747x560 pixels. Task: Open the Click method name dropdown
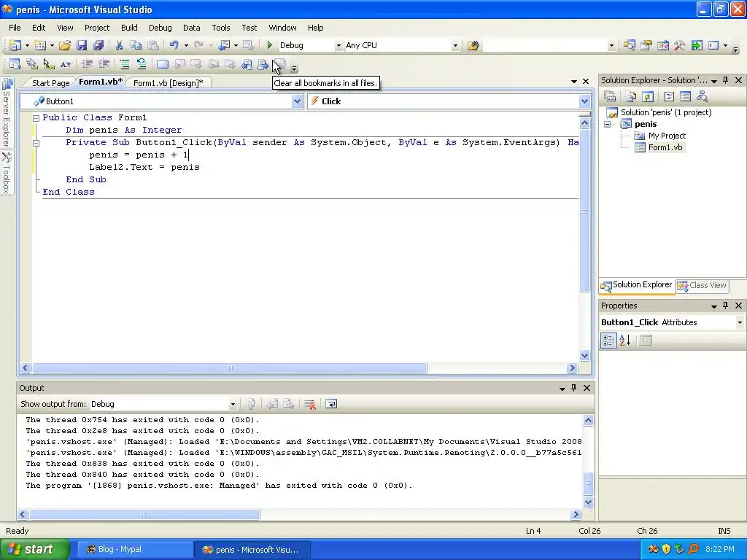coord(584,101)
